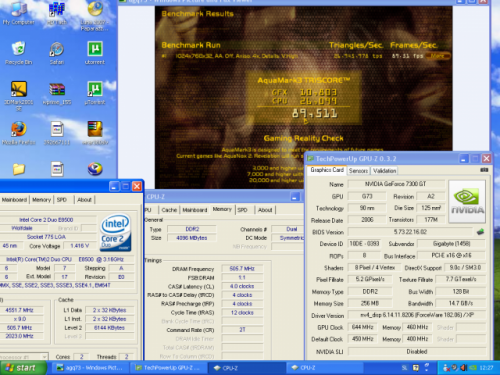Launch the Windows Media Player desktop icon
Viewport: 500px width, 375px height.
coord(95,169)
